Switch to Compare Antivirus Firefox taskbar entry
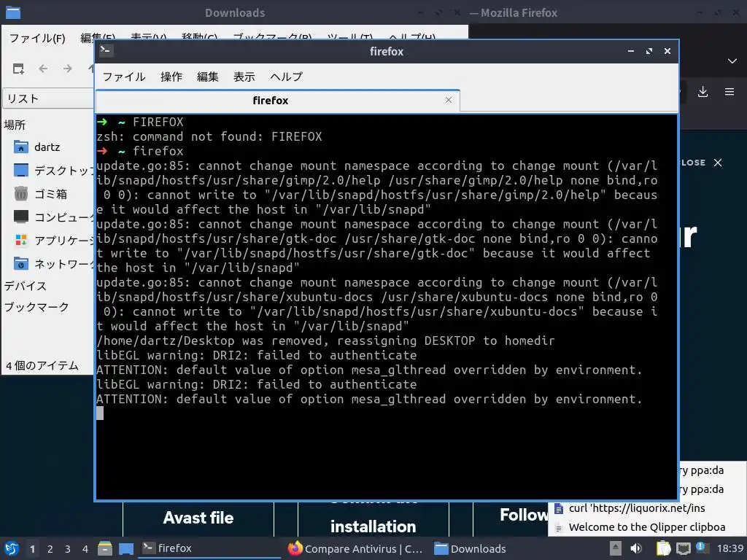This screenshot has width=747, height=560. point(355,548)
